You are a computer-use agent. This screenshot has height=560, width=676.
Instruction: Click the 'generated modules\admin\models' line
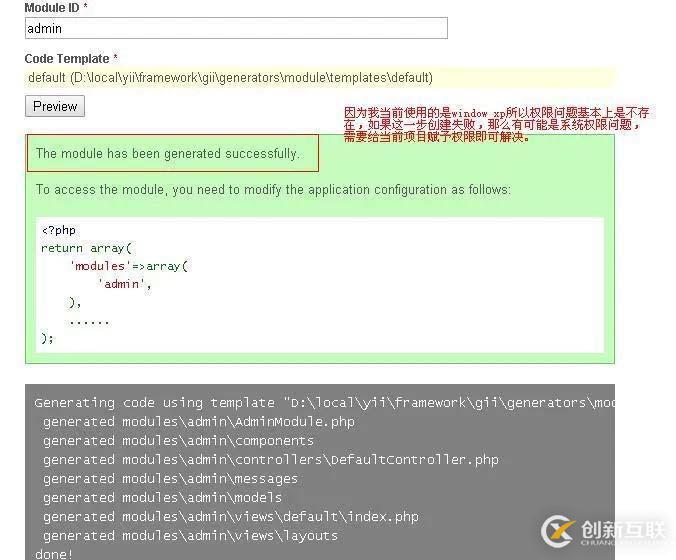[162, 497]
